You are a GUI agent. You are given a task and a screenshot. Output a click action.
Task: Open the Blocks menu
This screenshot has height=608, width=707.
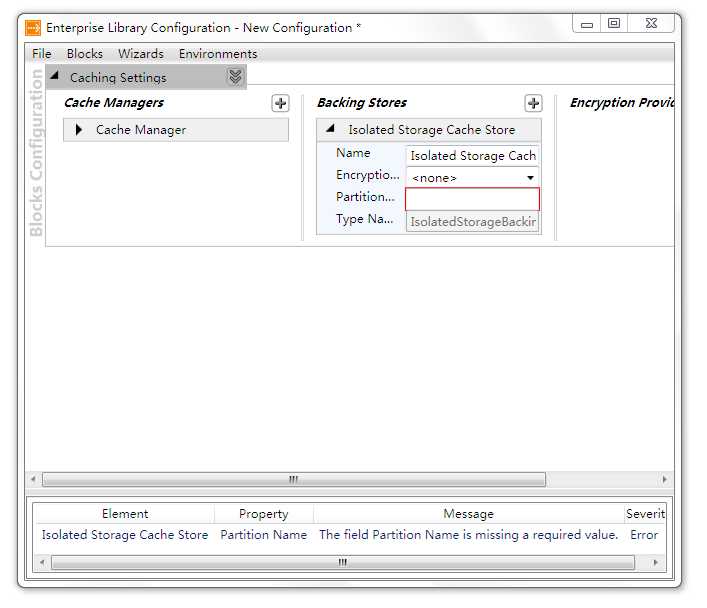[x=85, y=54]
